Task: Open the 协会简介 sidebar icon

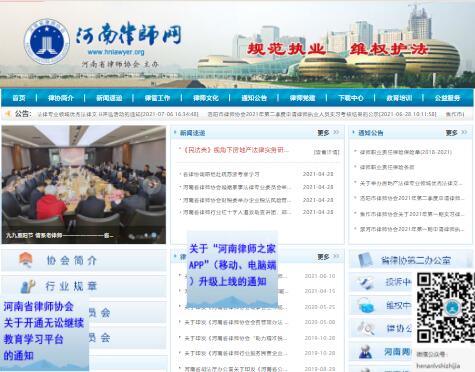Action: [x=26, y=260]
